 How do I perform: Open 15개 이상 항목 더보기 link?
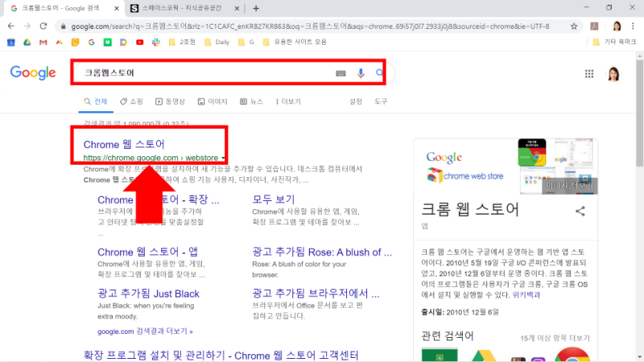tap(555, 338)
